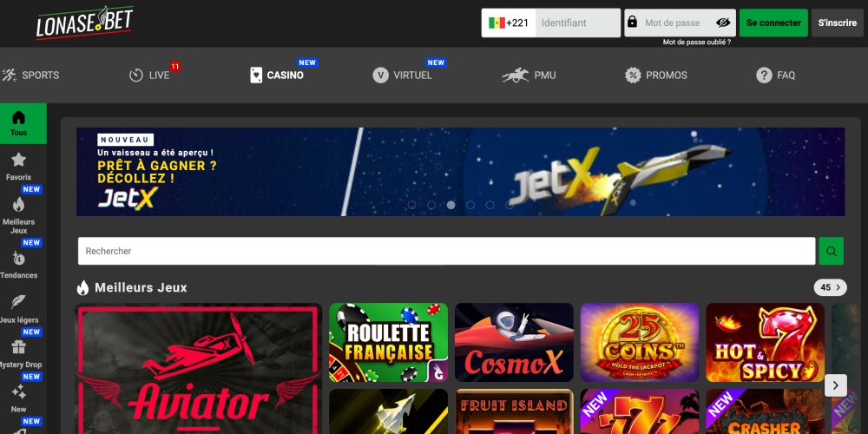Expand all 45 Meilleurs Jeux games
The width and height of the screenshot is (868, 434).
coord(831,287)
